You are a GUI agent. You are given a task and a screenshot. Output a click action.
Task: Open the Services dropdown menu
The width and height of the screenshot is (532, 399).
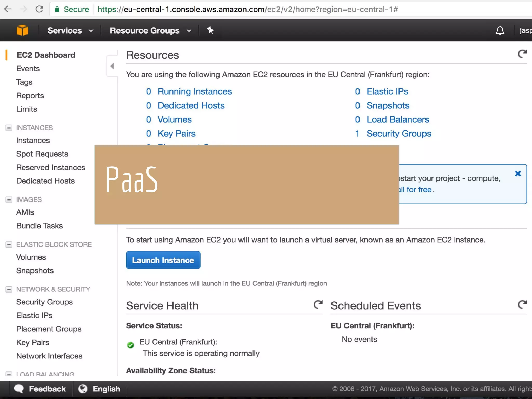(x=70, y=31)
